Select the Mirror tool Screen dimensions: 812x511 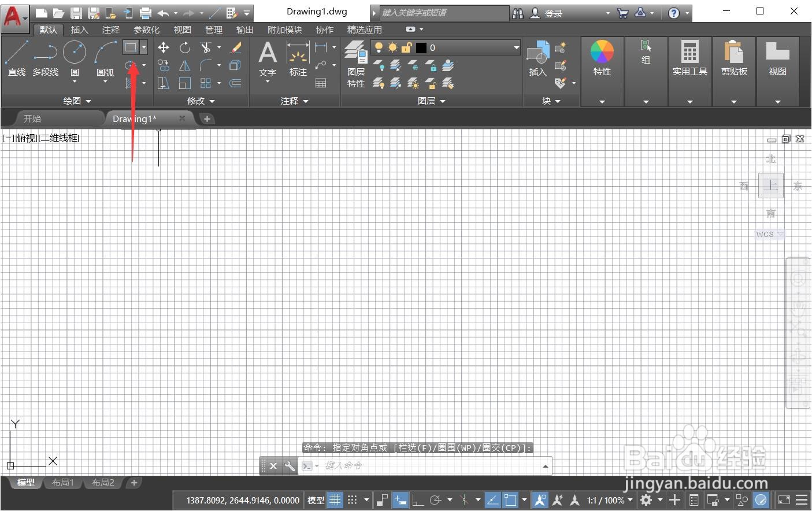[x=185, y=65]
